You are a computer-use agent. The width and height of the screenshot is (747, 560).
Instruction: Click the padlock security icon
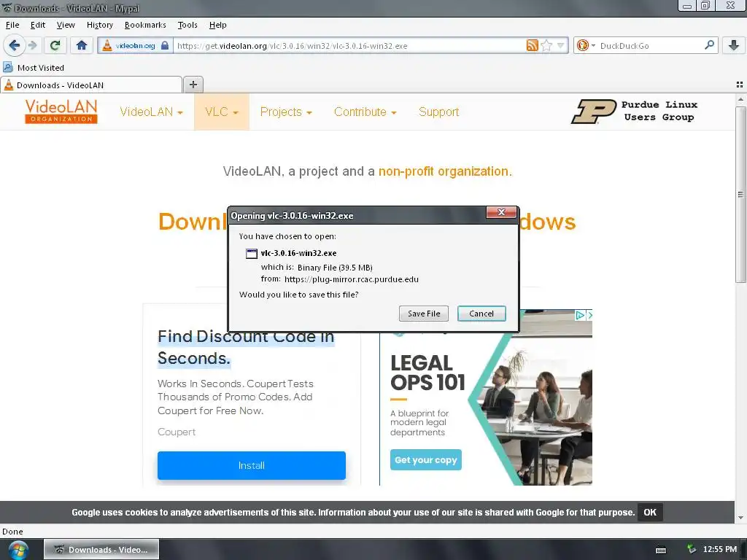coord(165,46)
